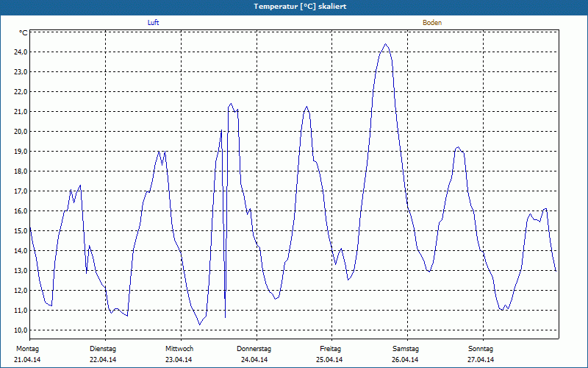Click the date 27.04.14
This screenshot has width=588, height=368.
pos(481,360)
